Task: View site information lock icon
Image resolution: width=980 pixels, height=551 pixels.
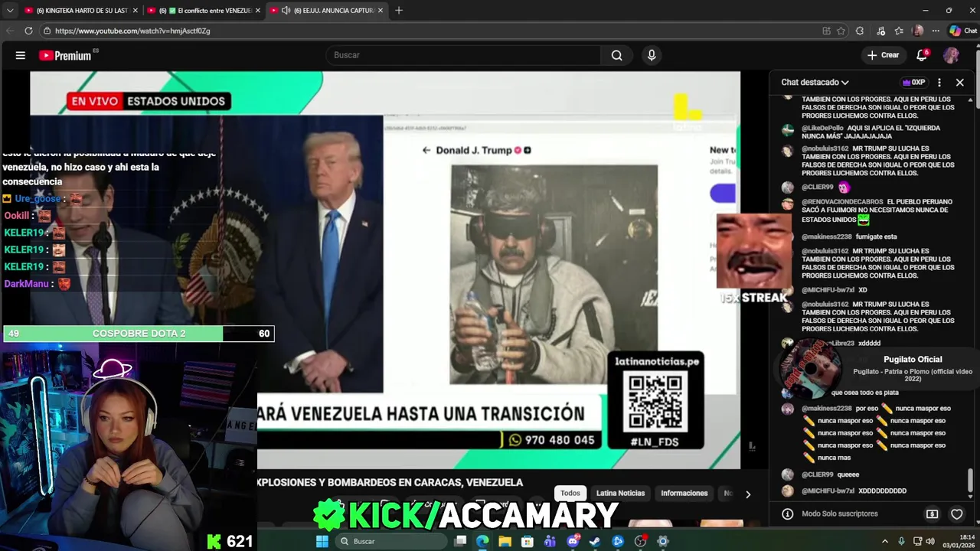Action: click(47, 31)
